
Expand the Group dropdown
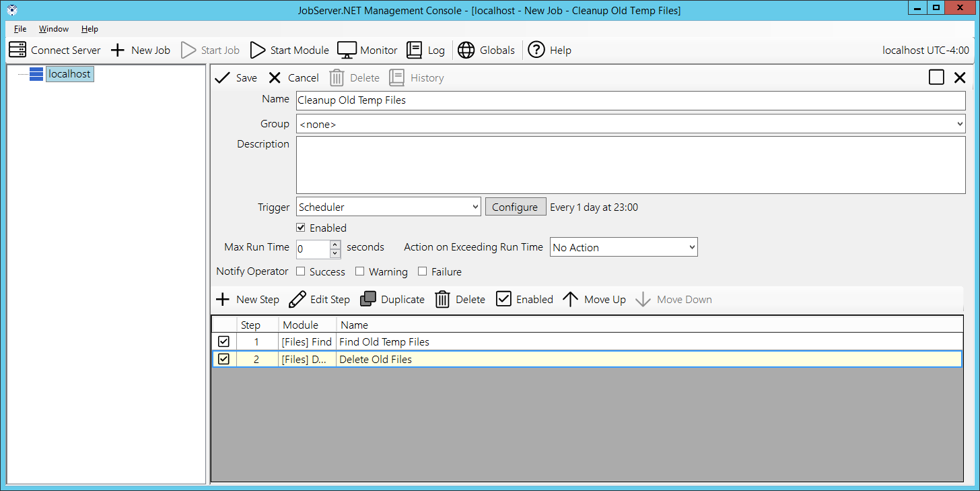(959, 124)
